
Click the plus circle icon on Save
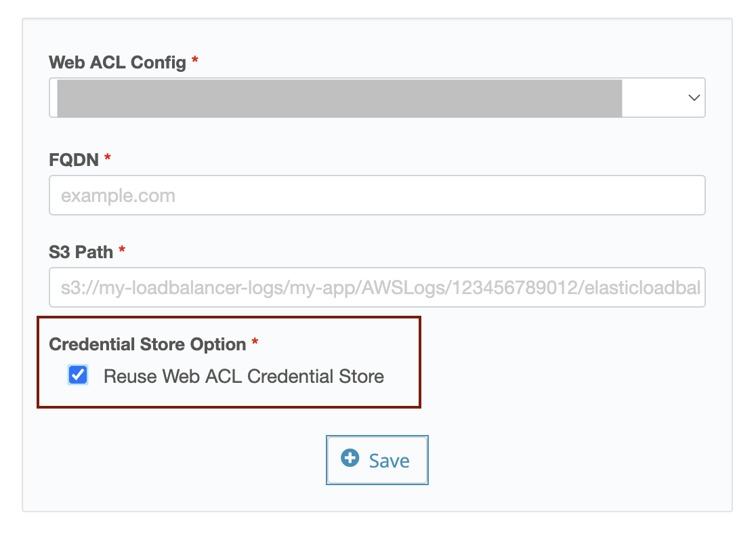click(x=350, y=458)
